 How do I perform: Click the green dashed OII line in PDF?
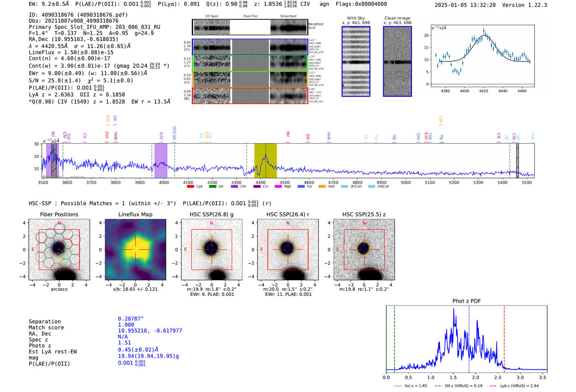tap(395, 339)
